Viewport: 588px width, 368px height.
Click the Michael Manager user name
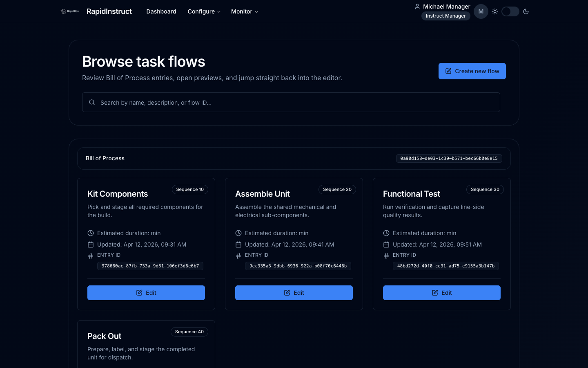[x=447, y=7]
